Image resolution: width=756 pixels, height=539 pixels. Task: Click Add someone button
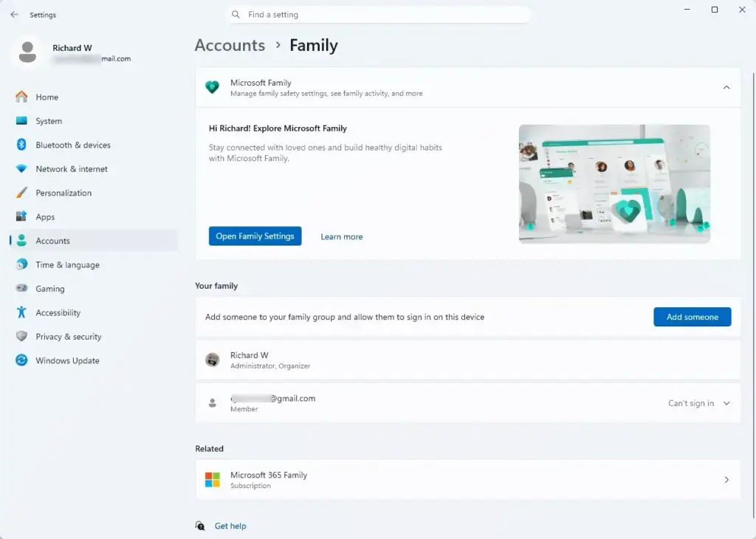point(692,317)
